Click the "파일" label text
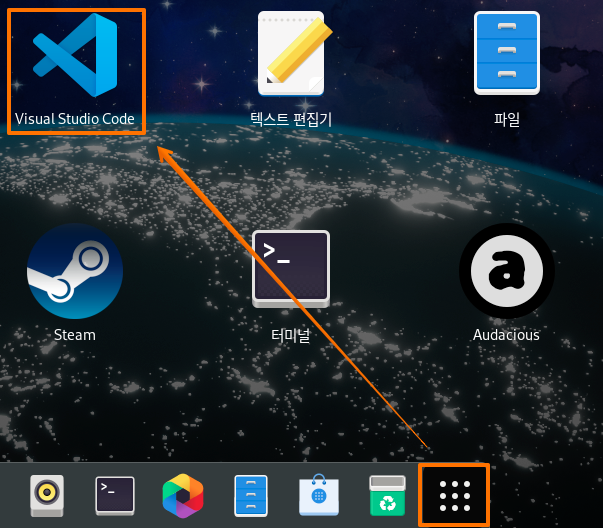The height and width of the screenshot is (530, 603). coord(507,119)
